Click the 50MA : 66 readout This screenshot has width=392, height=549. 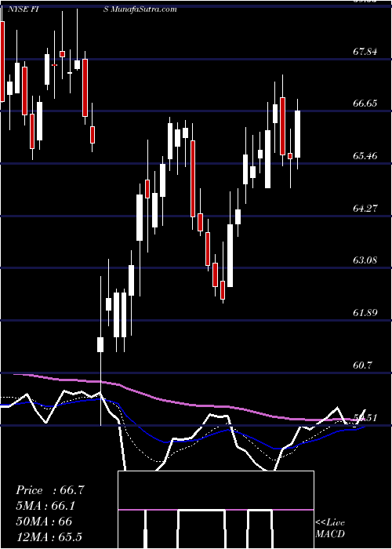[x=44, y=522]
